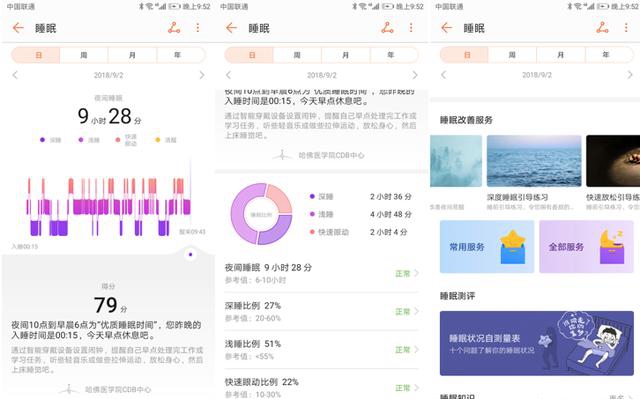Tap the 深睡 2 小时 36 分 legend entry

point(361,197)
